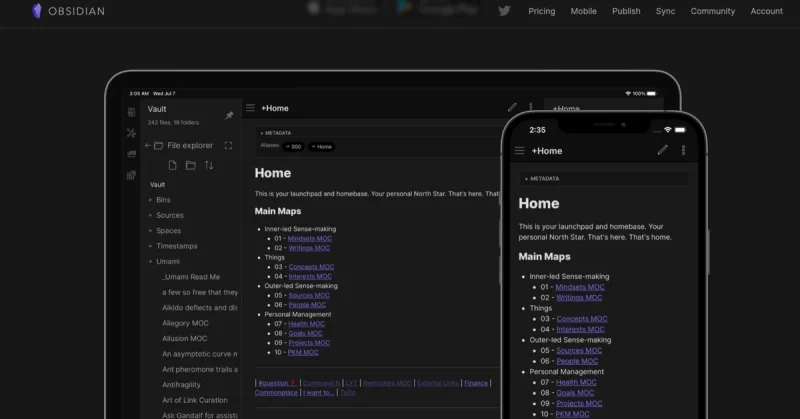The width and height of the screenshot is (800, 419).
Task: Create a new folder with the folder icon
Action: tap(191, 165)
